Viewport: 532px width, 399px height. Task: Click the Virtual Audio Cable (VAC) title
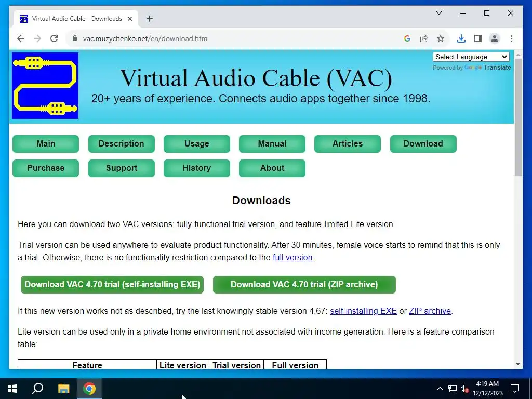[256, 78]
